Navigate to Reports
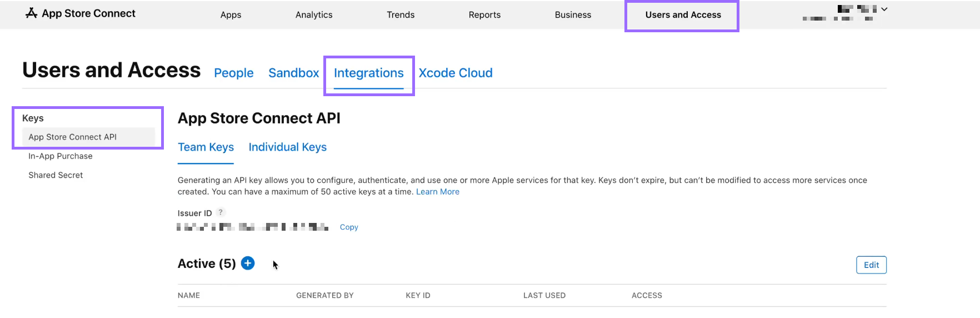 pyautogui.click(x=484, y=15)
